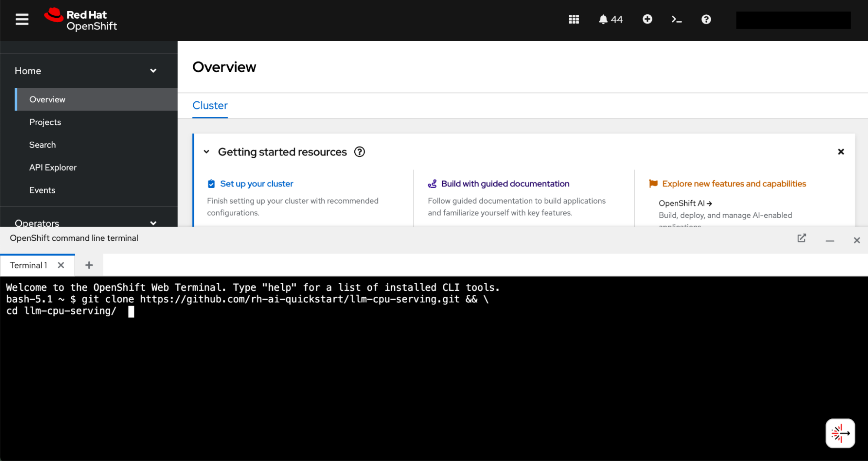
Task: Click the Getting started resources help icon
Action: pyautogui.click(x=360, y=152)
